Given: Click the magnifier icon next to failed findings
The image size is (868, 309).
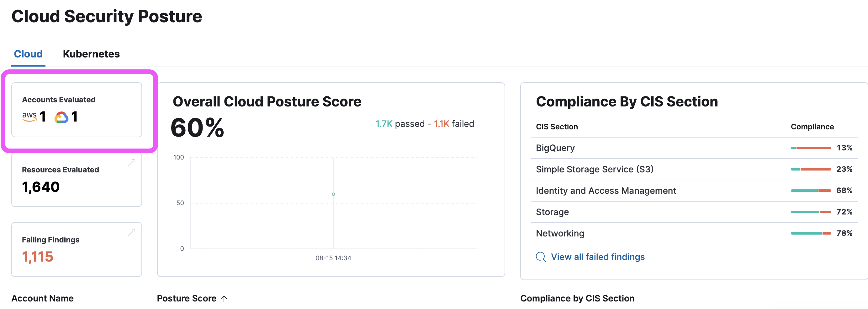Looking at the screenshot, I should point(541,257).
